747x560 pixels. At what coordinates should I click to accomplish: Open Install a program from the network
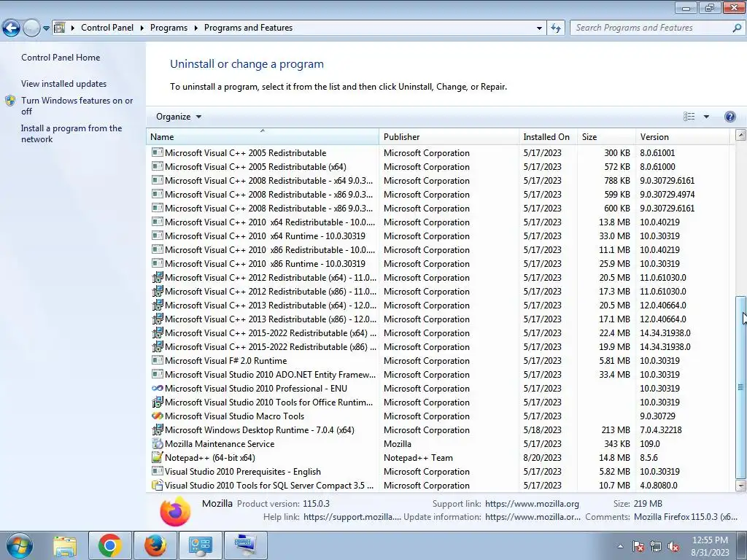(71, 134)
